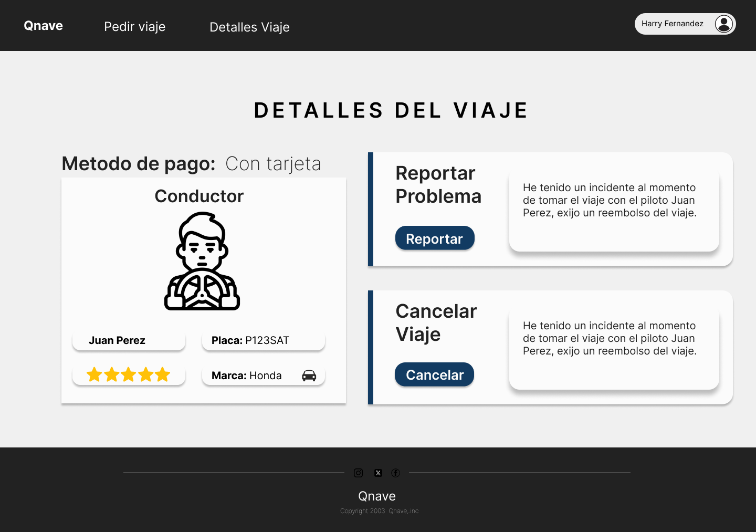Open the Instagram icon in the footer

pyautogui.click(x=358, y=473)
